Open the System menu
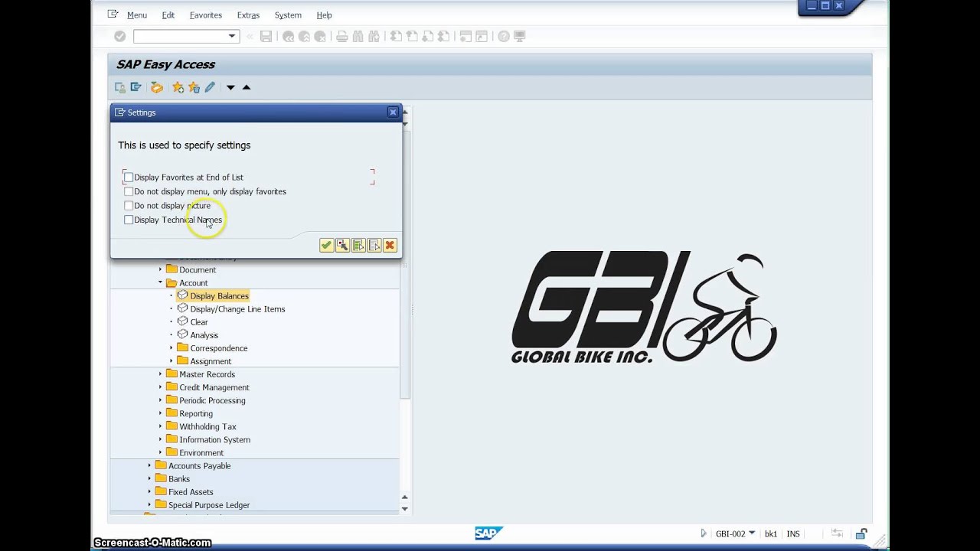The height and width of the screenshot is (551, 980). (288, 15)
